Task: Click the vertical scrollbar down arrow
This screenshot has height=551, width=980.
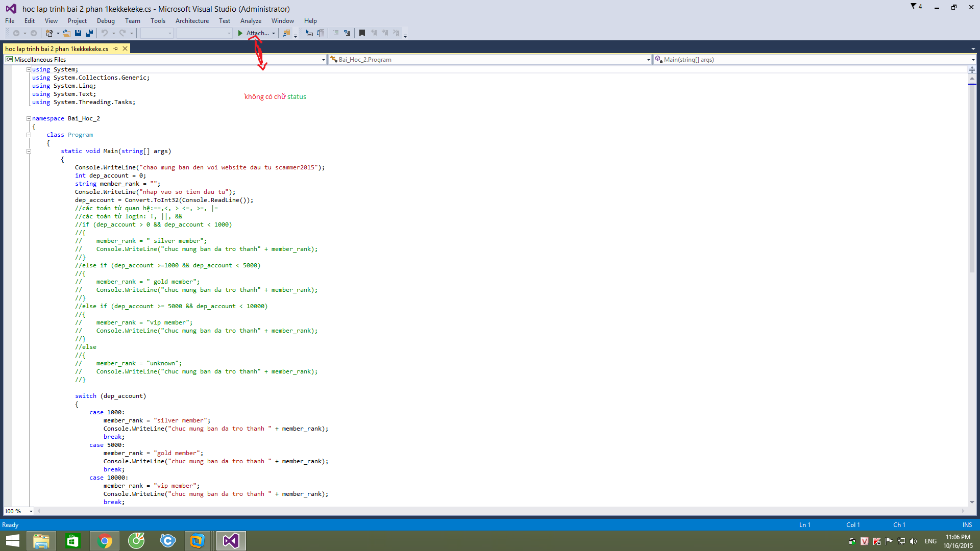Action: click(972, 503)
